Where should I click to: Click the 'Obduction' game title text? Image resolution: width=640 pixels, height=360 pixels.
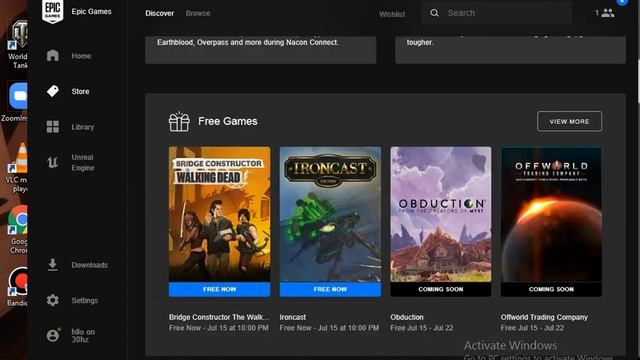(x=407, y=317)
